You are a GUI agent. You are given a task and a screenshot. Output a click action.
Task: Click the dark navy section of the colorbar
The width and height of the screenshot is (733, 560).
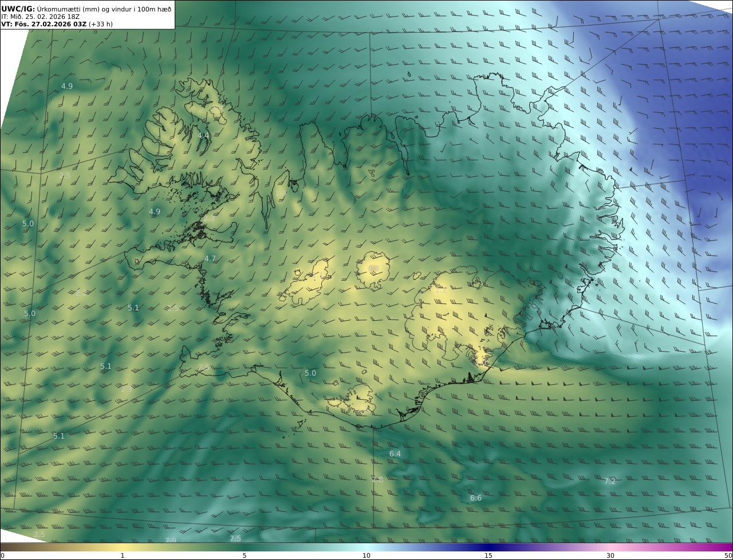[488, 547]
